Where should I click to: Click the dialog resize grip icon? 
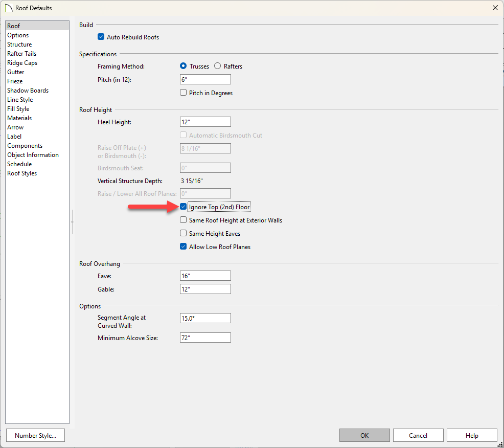point(500,444)
